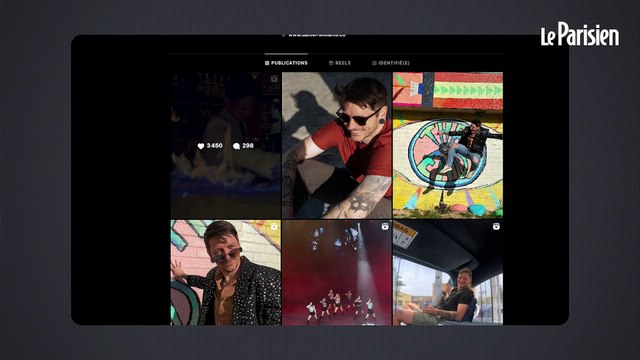The width and height of the screenshot is (640, 360).
Task: Click the tag icon beside IDENTIFIÉ(E)
Action: (374, 63)
